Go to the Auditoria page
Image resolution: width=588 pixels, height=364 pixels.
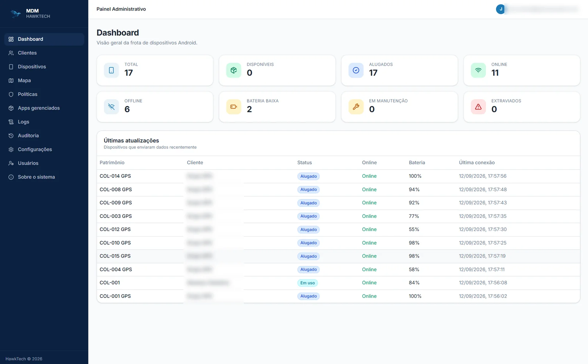[x=44, y=136]
